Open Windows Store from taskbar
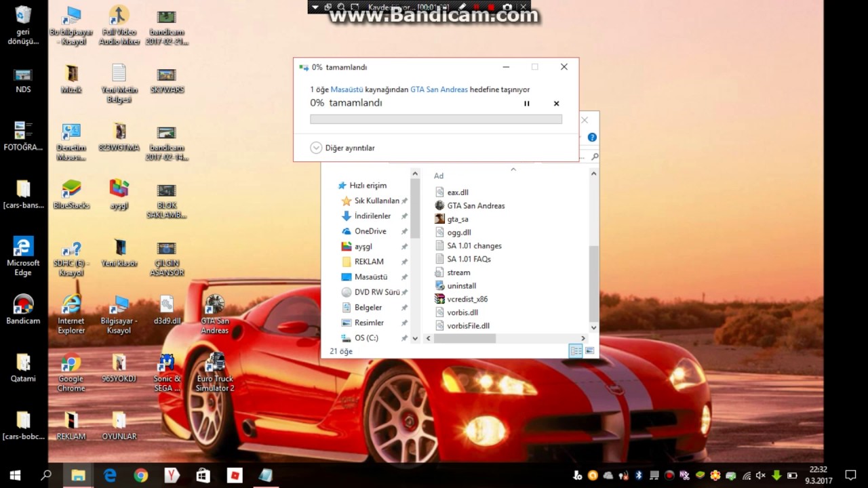 [203, 475]
